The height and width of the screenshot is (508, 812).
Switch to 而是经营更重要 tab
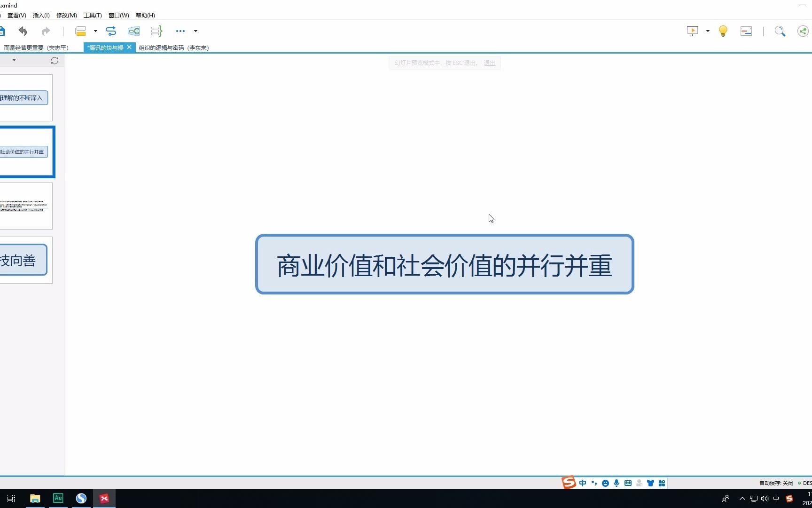tap(36, 48)
